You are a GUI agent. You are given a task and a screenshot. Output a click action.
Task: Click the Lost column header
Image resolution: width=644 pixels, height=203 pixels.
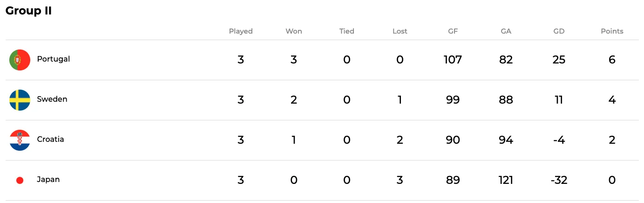[x=400, y=31]
